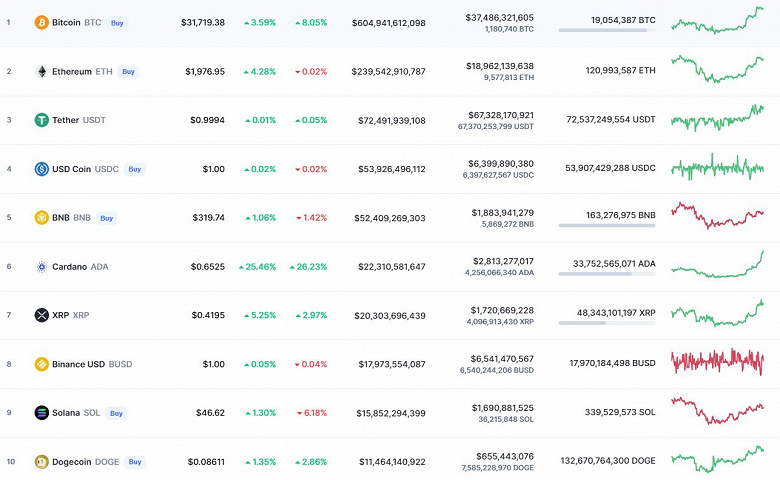Image resolution: width=780 pixels, height=480 pixels.
Task: Open the Bitcoin 7-day price chart
Action: [718, 20]
